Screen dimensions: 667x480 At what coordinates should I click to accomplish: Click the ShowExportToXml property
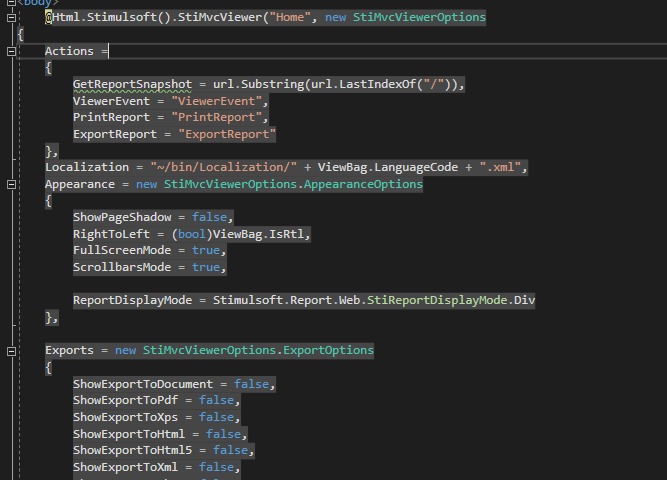(125, 467)
